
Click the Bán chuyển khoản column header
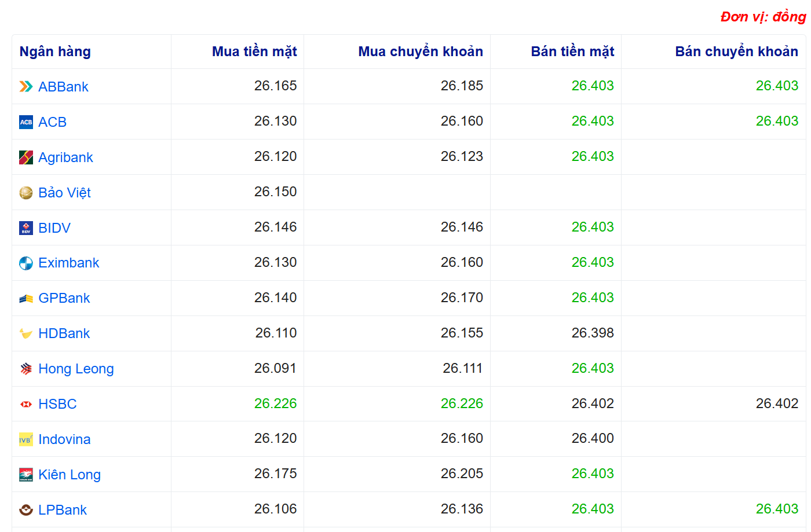pos(736,52)
